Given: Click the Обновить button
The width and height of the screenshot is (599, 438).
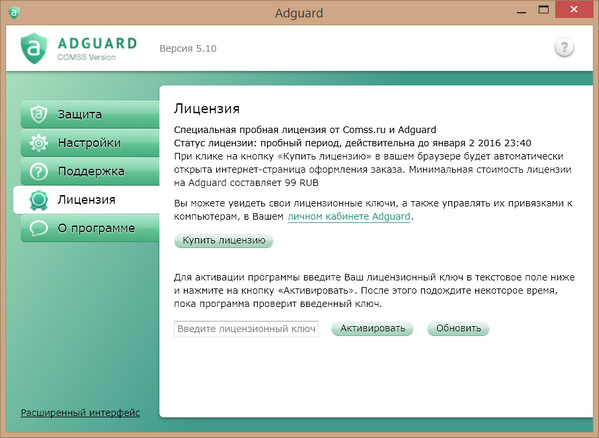Looking at the screenshot, I should click(458, 329).
